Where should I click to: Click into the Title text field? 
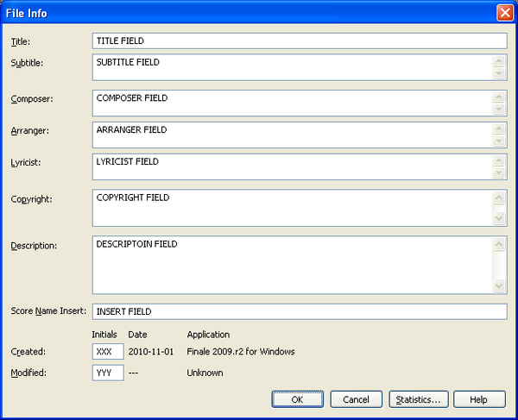point(299,41)
